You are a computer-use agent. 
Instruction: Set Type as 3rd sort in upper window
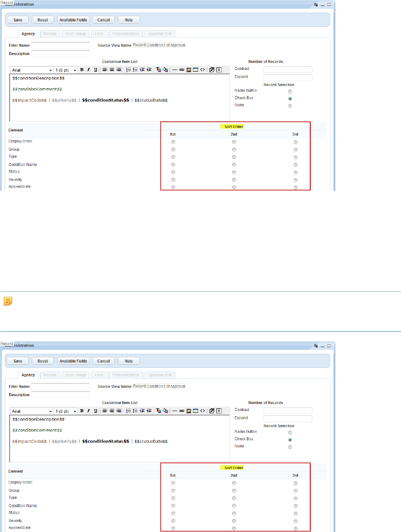click(x=296, y=157)
